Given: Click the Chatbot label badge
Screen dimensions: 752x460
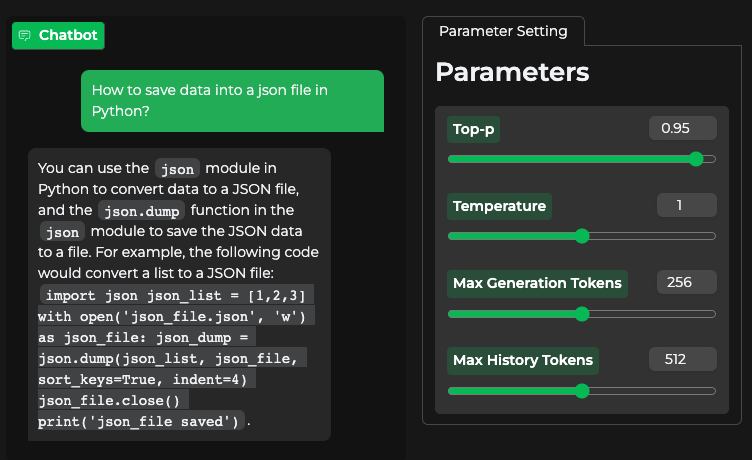Looking at the screenshot, I should [x=58, y=35].
